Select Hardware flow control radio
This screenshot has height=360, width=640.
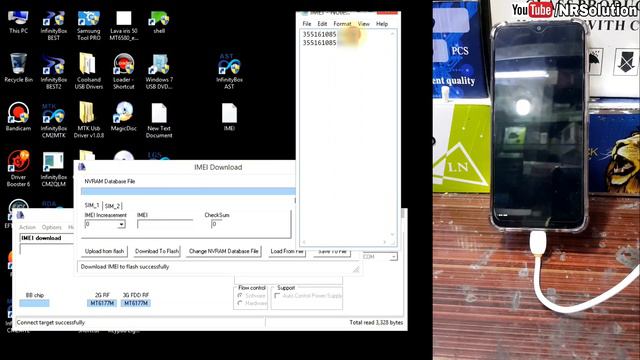point(240,303)
